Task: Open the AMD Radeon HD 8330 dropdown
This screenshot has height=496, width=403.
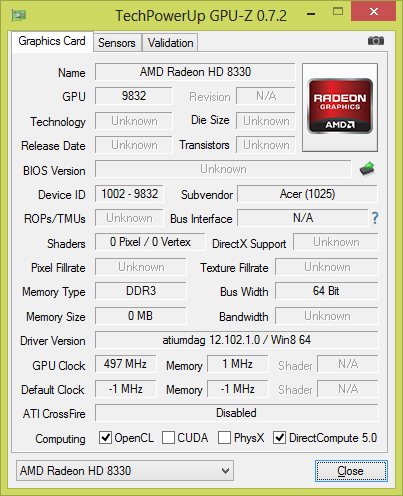Action: point(125,471)
